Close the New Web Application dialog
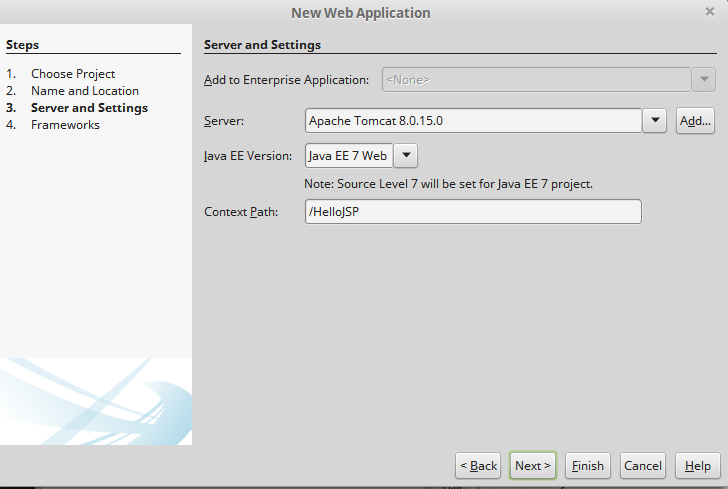This screenshot has height=489, width=728. pos(709,12)
